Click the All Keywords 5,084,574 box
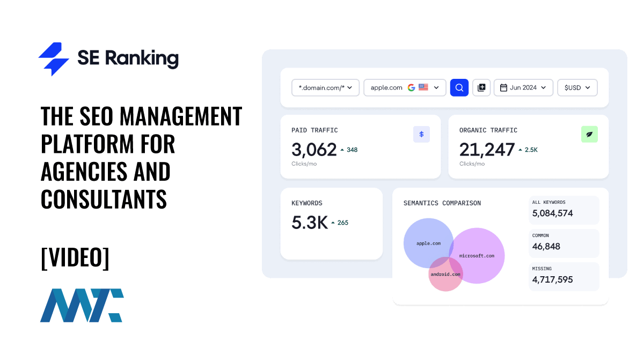The image size is (644, 362). click(564, 210)
